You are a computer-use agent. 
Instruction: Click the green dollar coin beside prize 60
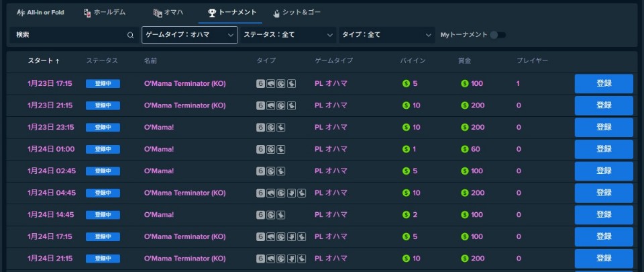coord(464,149)
